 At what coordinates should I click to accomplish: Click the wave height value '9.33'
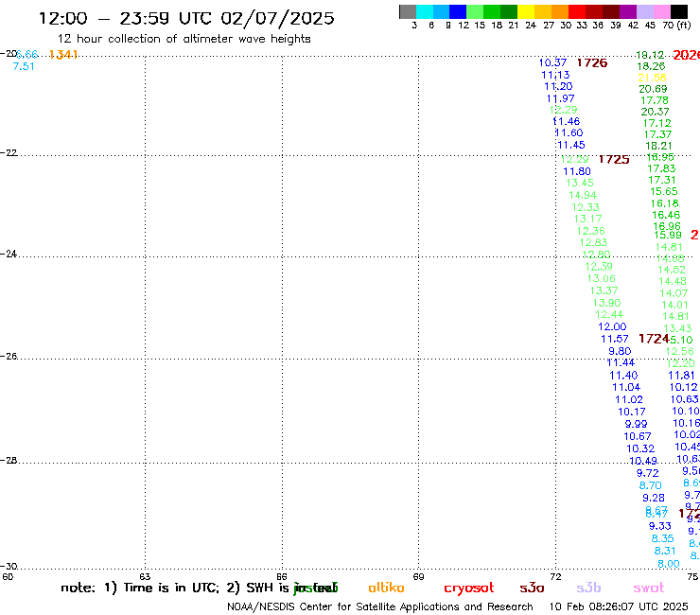(x=660, y=526)
